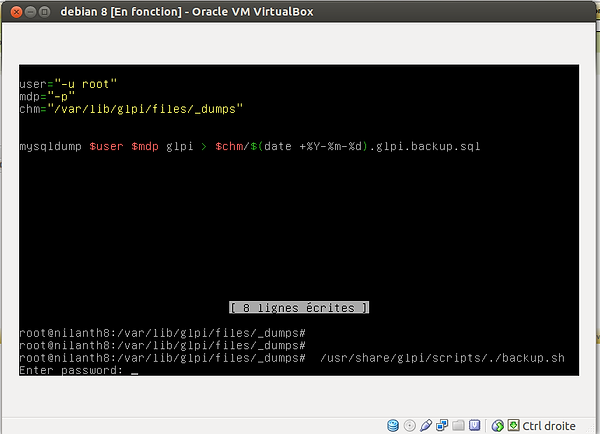Click the mouse integration status icon
This screenshot has height=434, width=600.
(497, 426)
